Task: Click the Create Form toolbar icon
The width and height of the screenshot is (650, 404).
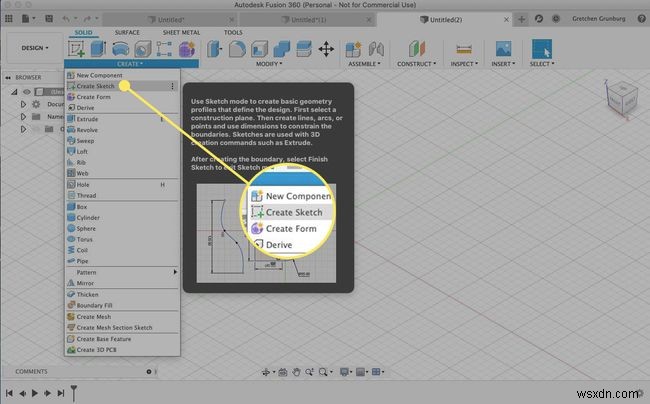Action: [x=187, y=49]
